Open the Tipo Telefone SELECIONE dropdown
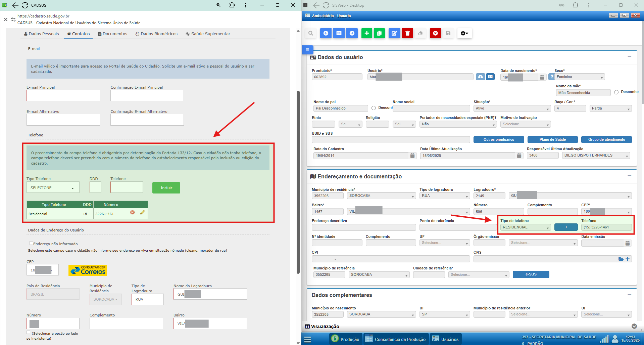This screenshot has height=345, width=644. 53,187
